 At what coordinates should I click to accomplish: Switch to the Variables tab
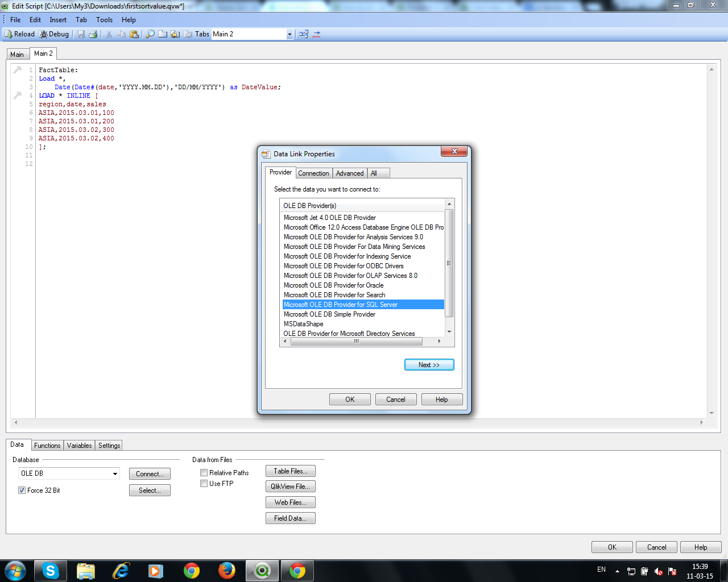(x=80, y=446)
